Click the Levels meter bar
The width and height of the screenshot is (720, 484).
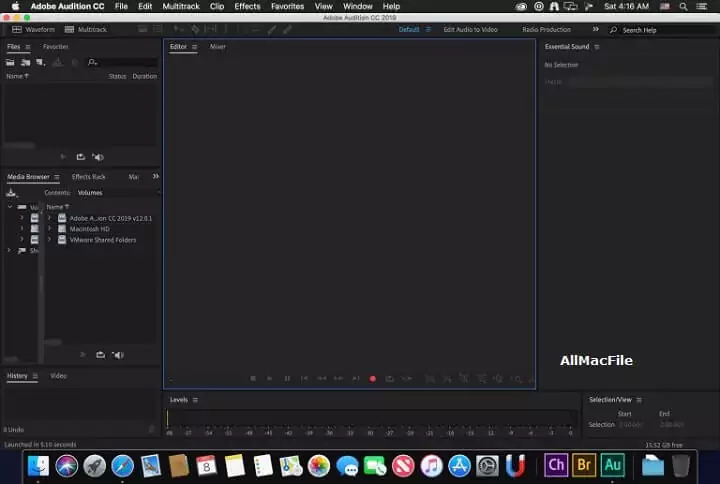pos(372,418)
